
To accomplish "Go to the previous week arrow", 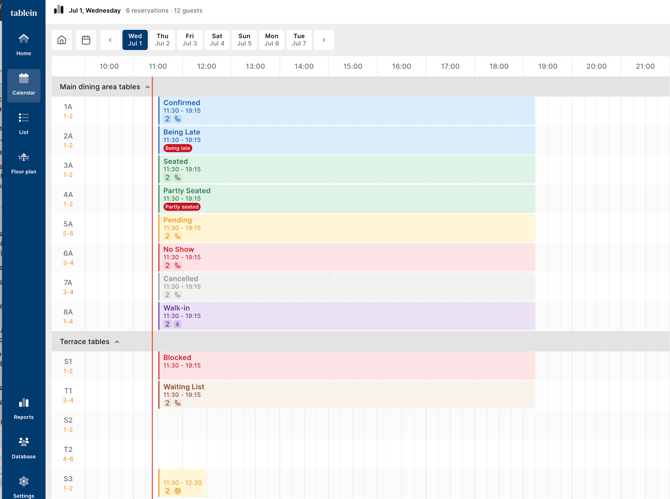I will point(110,40).
